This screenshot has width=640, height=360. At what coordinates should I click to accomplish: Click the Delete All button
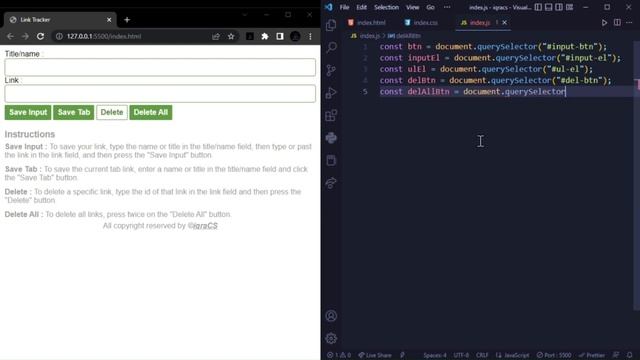[x=151, y=112]
